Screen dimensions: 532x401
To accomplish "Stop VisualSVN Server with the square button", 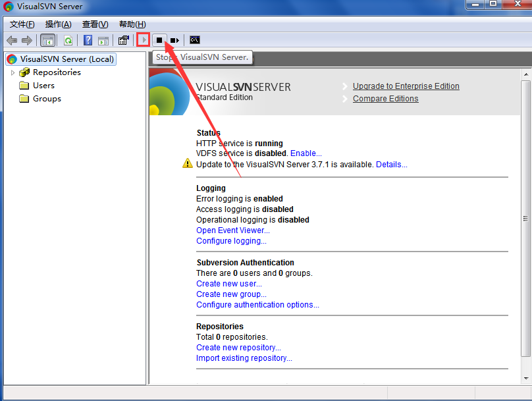I will point(159,40).
